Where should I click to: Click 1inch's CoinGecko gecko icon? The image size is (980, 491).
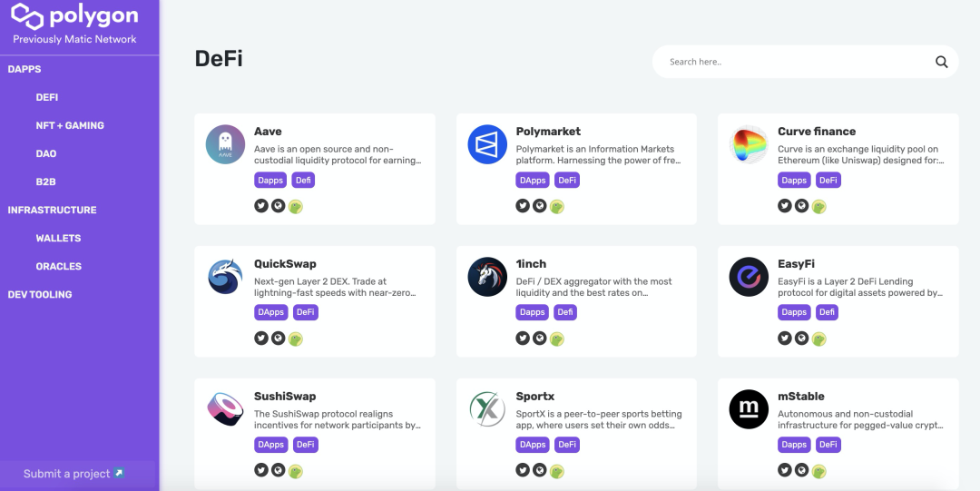tap(557, 339)
